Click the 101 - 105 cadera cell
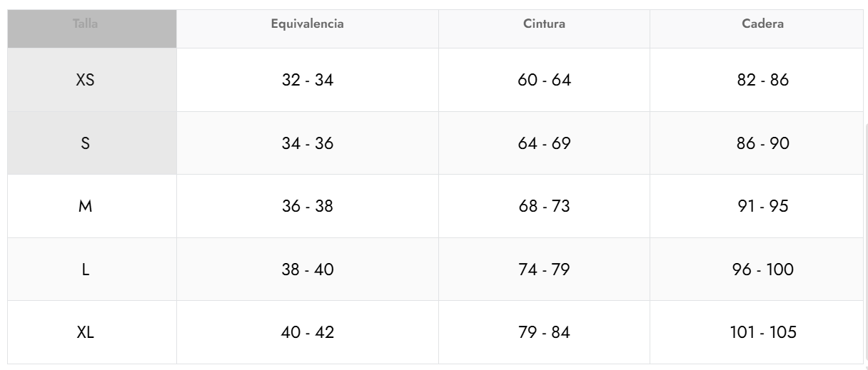The height and width of the screenshot is (370, 868). coord(763,332)
